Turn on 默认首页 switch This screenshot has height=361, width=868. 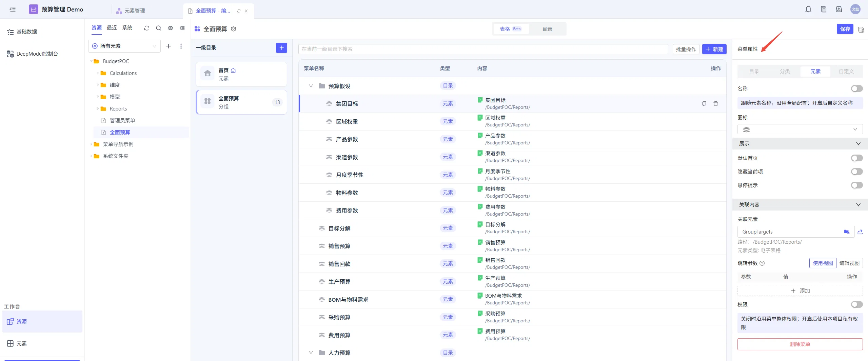tap(857, 158)
